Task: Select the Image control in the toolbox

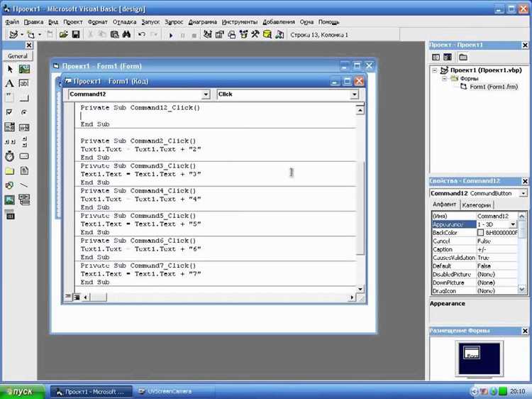Action: [x=10, y=199]
